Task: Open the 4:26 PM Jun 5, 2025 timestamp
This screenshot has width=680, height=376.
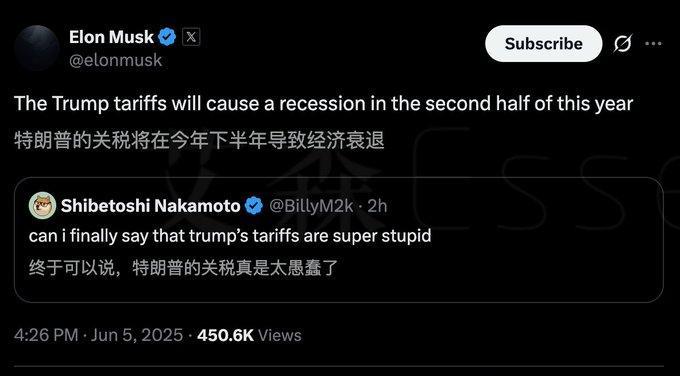Action: (x=98, y=335)
